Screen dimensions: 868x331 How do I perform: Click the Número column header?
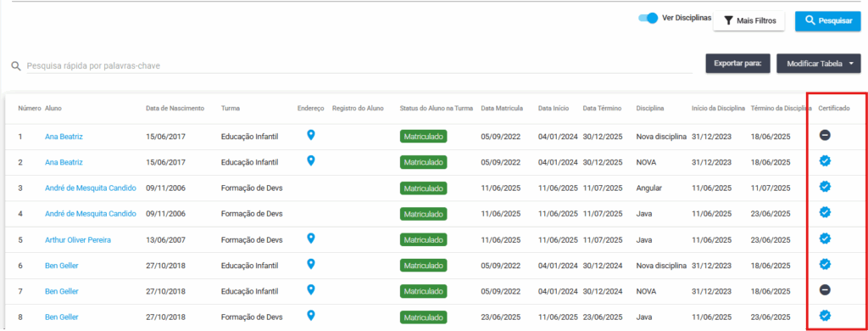tap(30, 108)
